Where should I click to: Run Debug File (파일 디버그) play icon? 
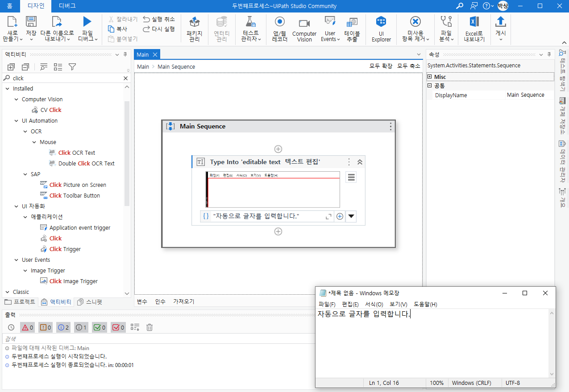[x=87, y=21]
